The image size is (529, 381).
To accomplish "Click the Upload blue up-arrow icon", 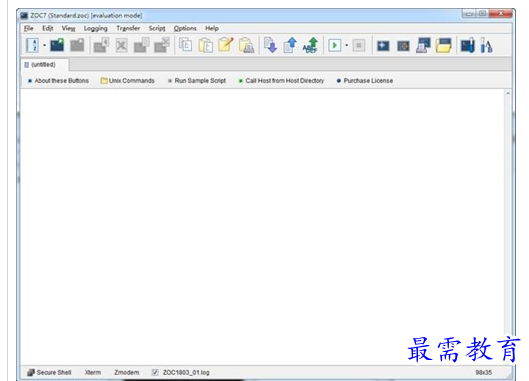I will point(290,45).
